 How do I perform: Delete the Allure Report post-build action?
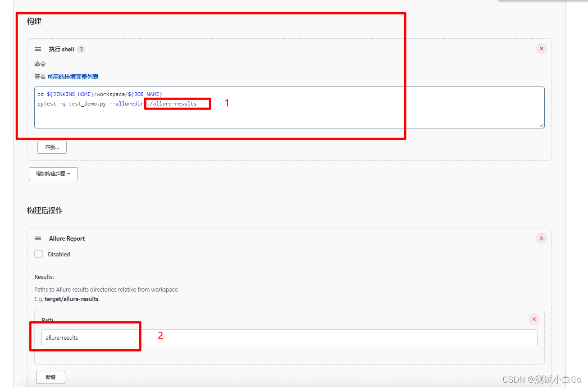(541, 238)
